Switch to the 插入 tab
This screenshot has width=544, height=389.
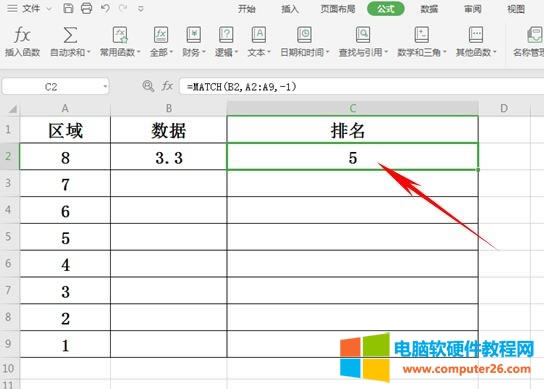coord(290,9)
